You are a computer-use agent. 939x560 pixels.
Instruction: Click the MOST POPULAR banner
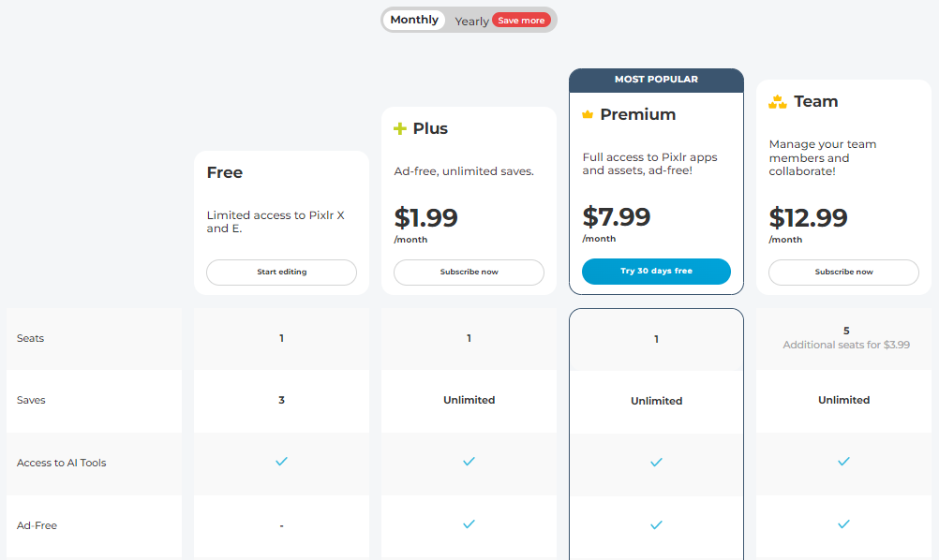(656, 80)
